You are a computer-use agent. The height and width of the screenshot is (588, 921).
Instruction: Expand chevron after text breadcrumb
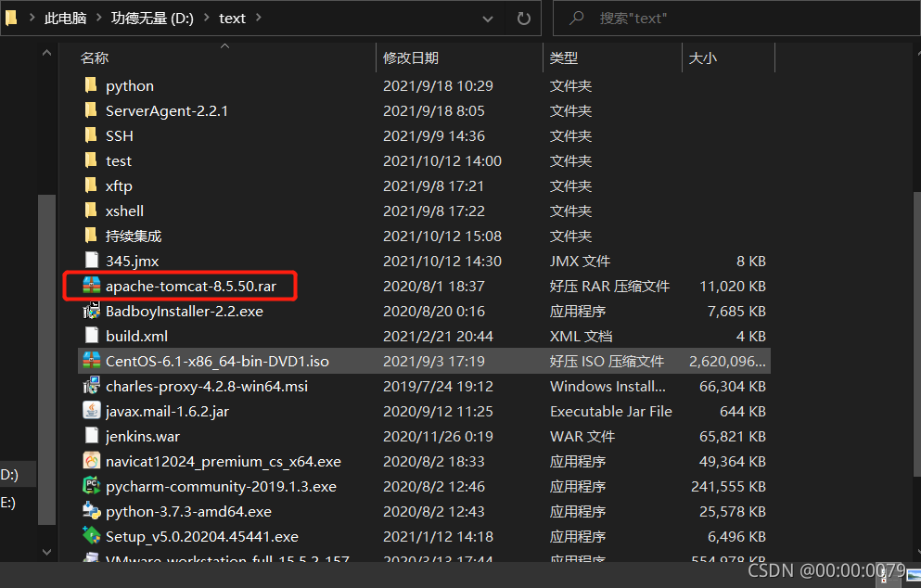tap(259, 19)
